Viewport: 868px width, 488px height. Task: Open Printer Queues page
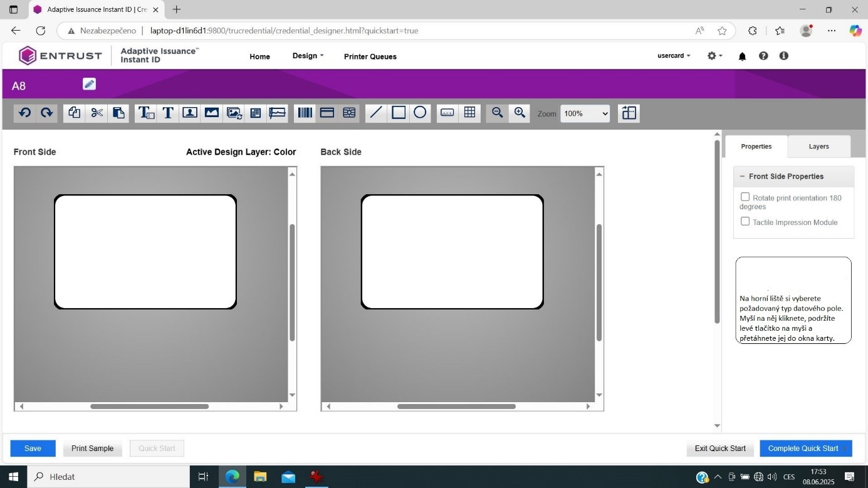[370, 56]
